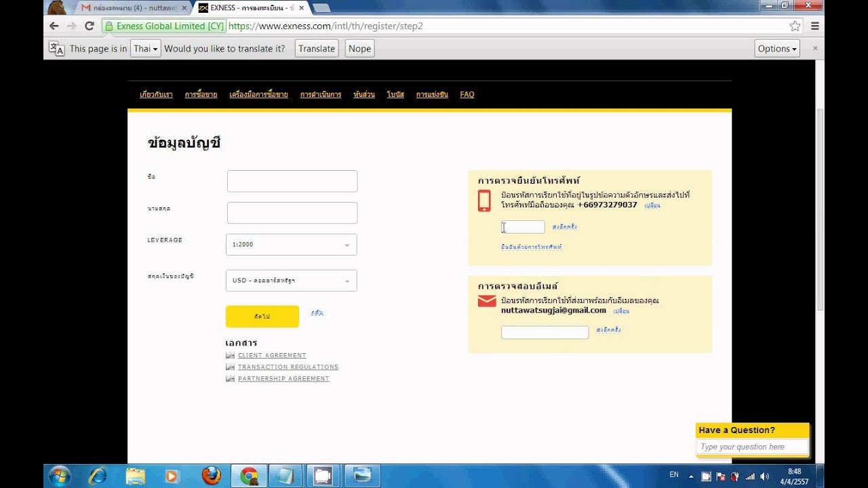Click the yellow ถัดไป next button
Viewport: 868px width, 488px height.
click(262, 317)
